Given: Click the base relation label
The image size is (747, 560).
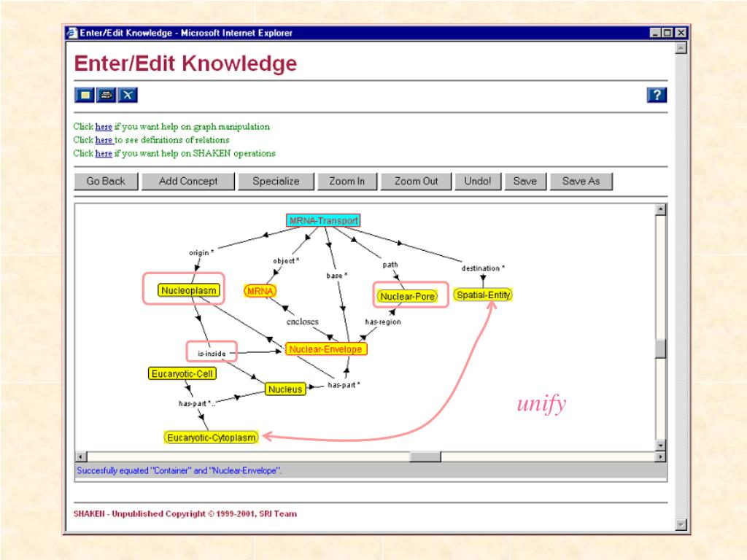Looking at the screenshot, I should click(x=337, y=275).
